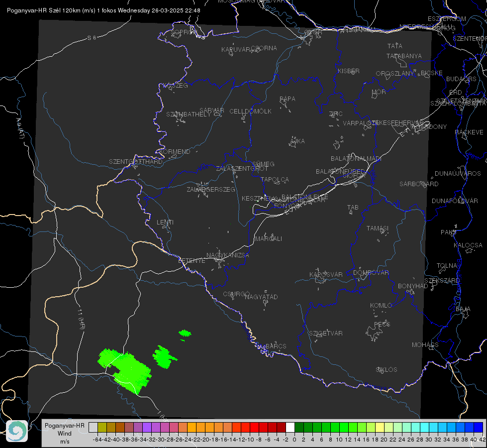
Task: Click the KOMLO town label
Action: 381,306
